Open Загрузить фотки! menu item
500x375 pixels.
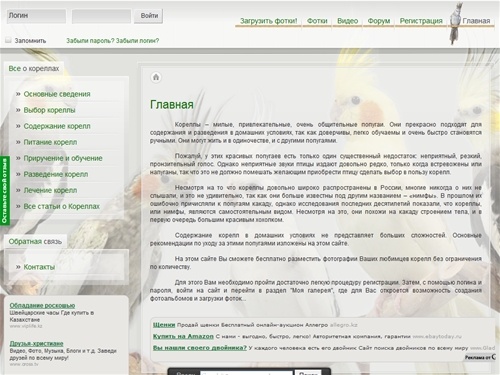click(x=268, y=21)
